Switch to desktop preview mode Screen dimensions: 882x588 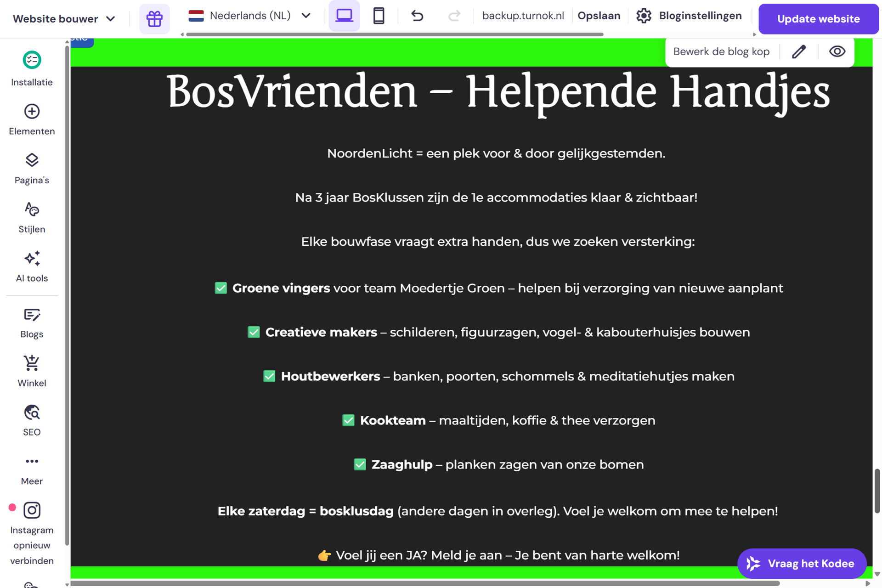344,16
